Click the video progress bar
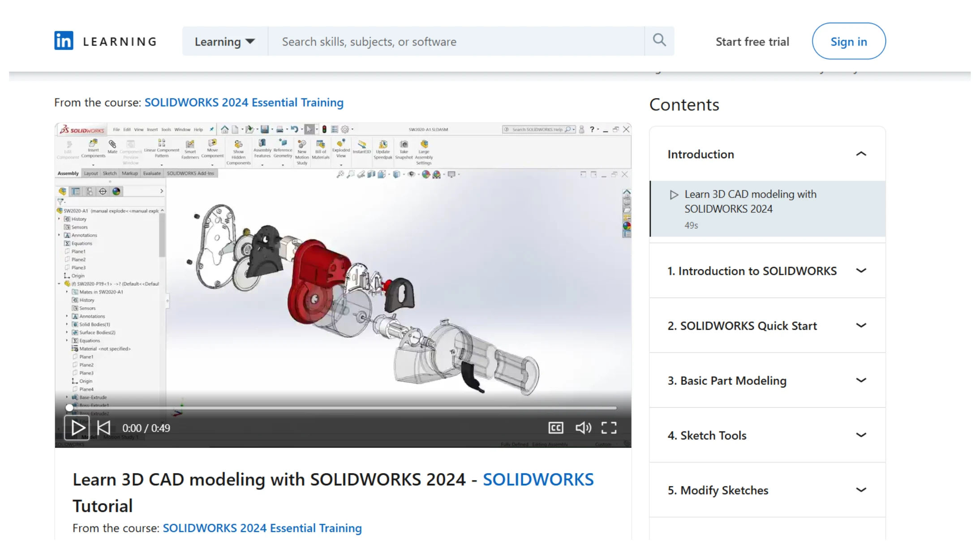 tap(343, 408)
